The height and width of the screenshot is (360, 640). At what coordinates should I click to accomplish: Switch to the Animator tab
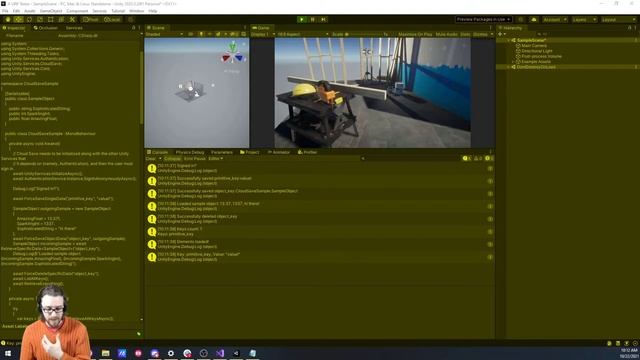pyautogui.click(x=279, y=152)
